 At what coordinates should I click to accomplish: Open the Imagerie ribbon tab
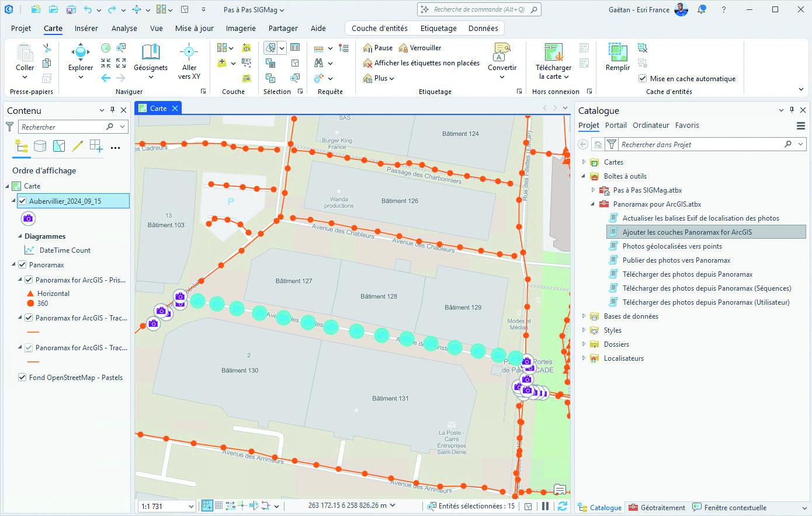tap(241, 28)
